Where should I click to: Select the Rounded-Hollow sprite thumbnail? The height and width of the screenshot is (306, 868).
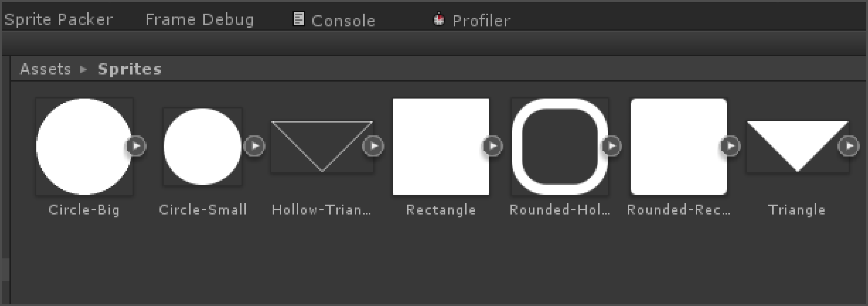coord(560,147)
